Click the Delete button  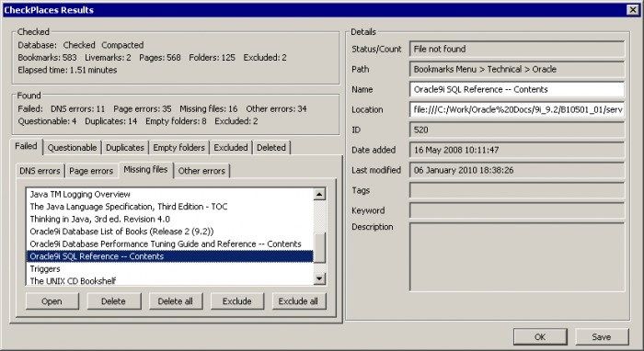(113, 301)
